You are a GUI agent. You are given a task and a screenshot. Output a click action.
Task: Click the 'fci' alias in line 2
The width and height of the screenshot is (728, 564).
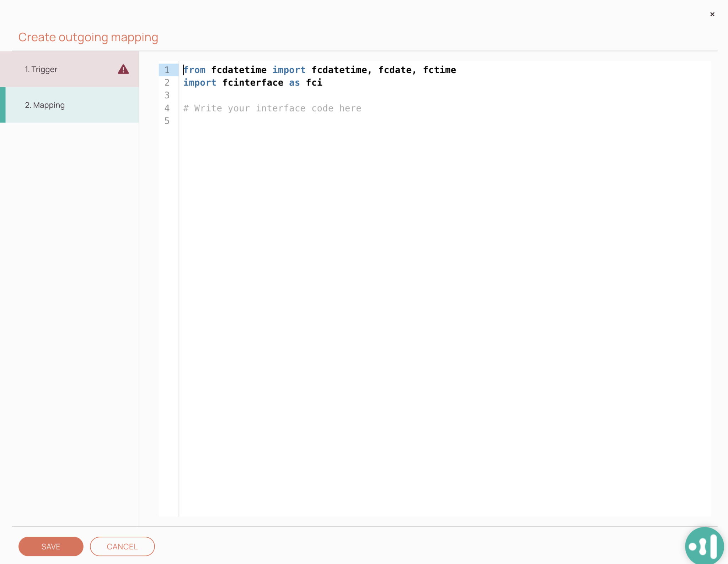pyautogui.click(x=314, y=83)
